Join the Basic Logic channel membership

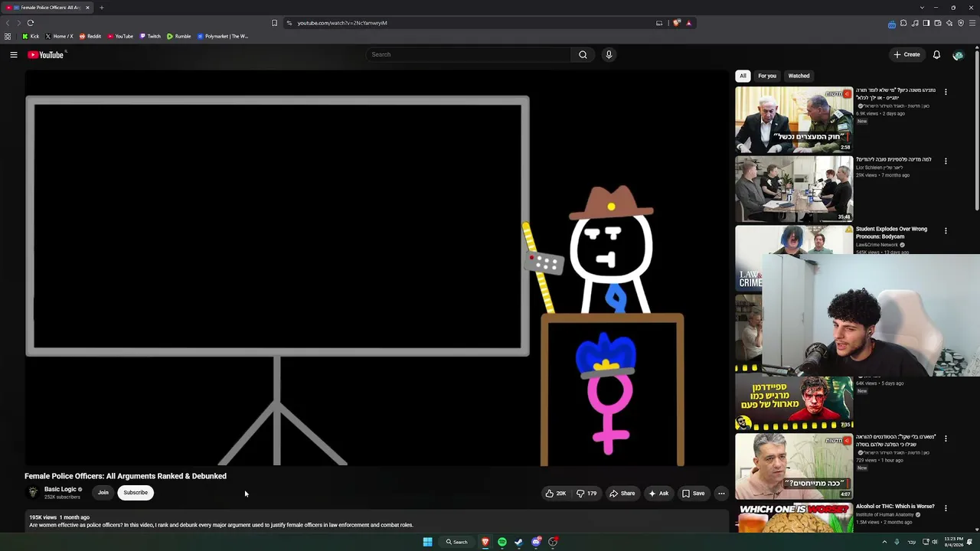103,493
